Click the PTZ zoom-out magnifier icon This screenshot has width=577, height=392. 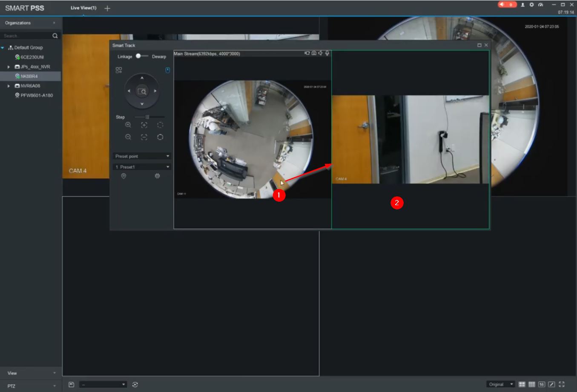(x=128, y=137)
